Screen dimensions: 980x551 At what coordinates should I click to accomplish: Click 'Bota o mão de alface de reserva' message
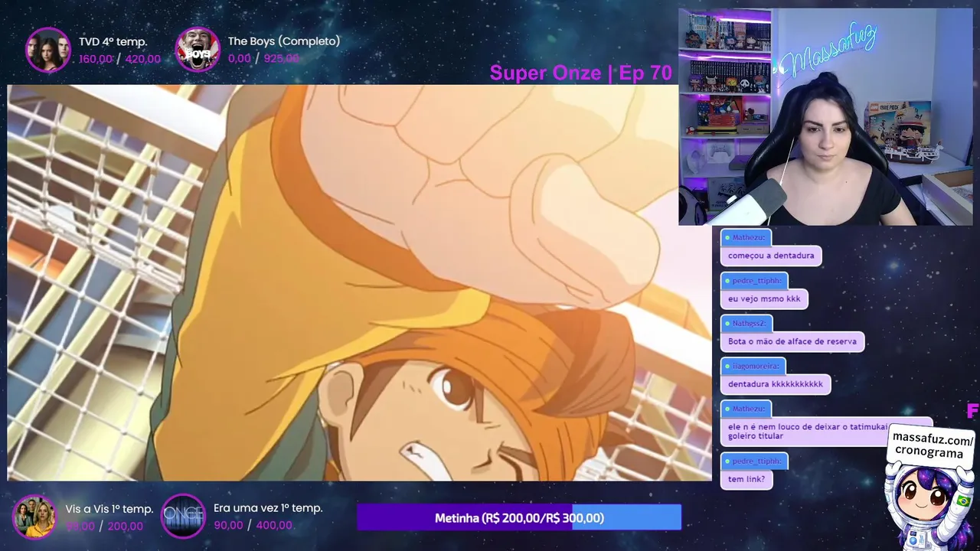pyautogui.click(x=792, y=341)
